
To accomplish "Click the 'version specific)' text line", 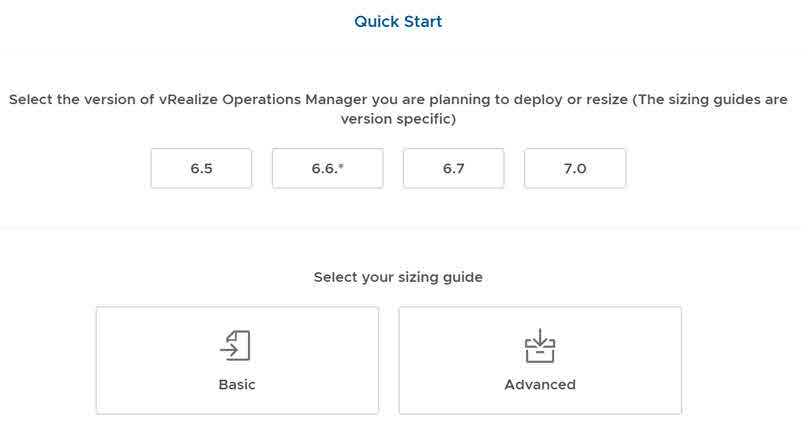I will pos(398,119).
